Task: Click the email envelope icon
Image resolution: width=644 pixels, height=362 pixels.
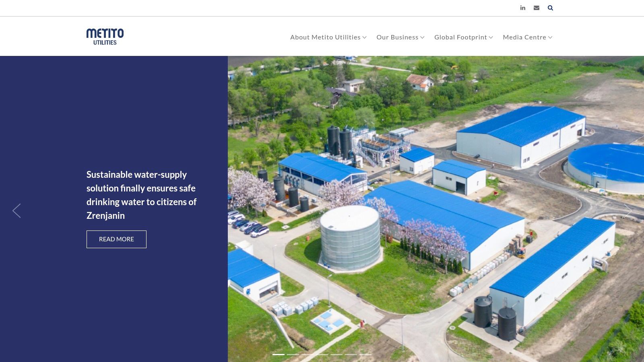Action: pos(537,8)
